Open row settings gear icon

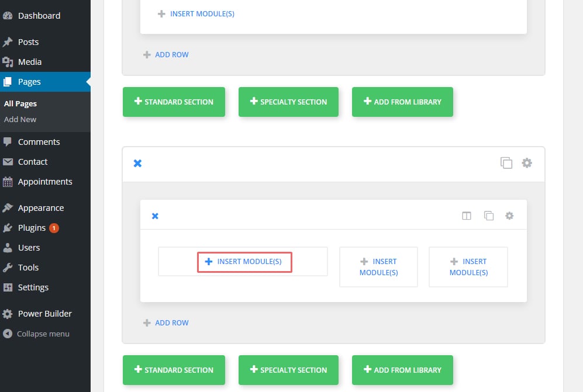[509, 216]
